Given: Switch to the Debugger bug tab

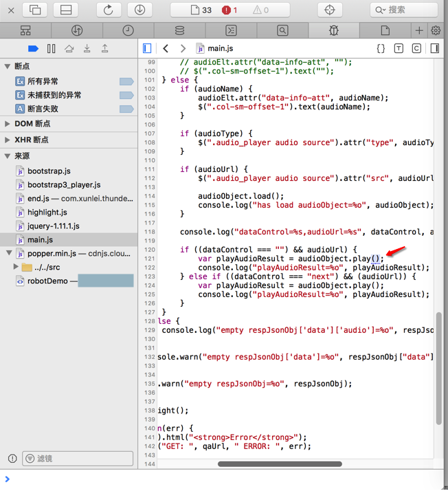Looking at the screenshot, I should tap(334, 31).
